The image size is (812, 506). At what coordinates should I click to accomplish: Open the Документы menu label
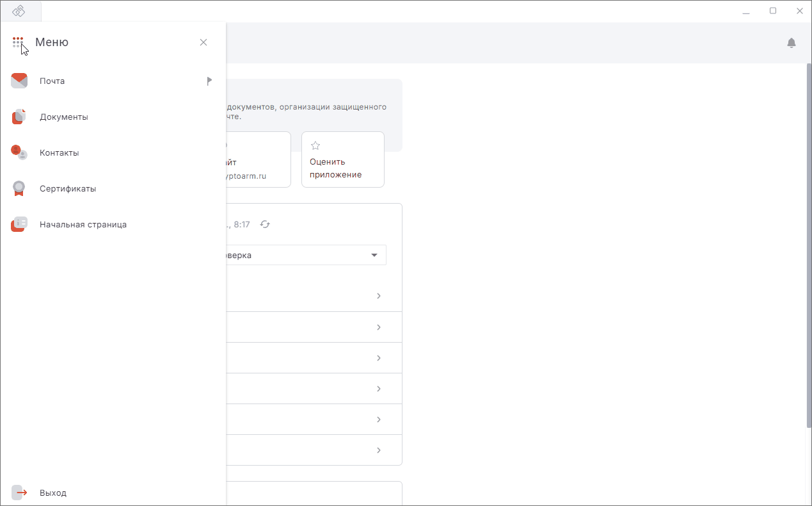[x=64, y=117]
